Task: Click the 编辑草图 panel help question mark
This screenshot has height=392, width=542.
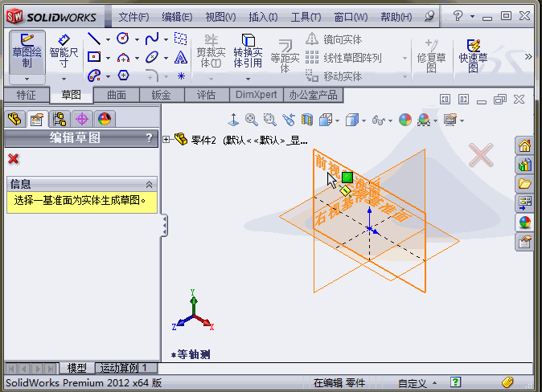Action: [x=149, y=138]
